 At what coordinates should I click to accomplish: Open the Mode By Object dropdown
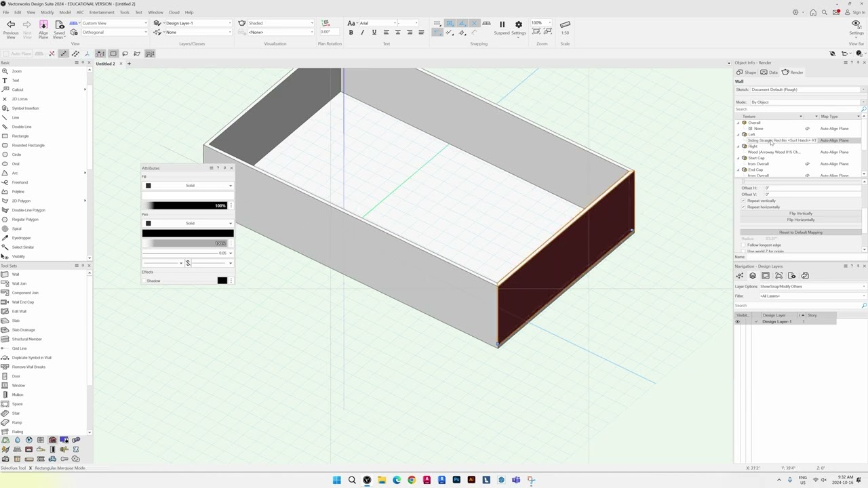click(808, 102)
